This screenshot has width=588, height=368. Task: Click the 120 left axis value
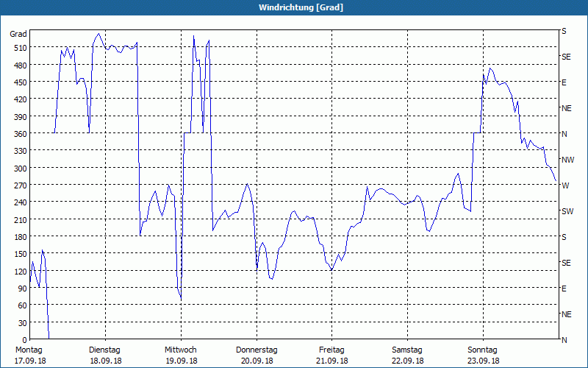[21, 272]
